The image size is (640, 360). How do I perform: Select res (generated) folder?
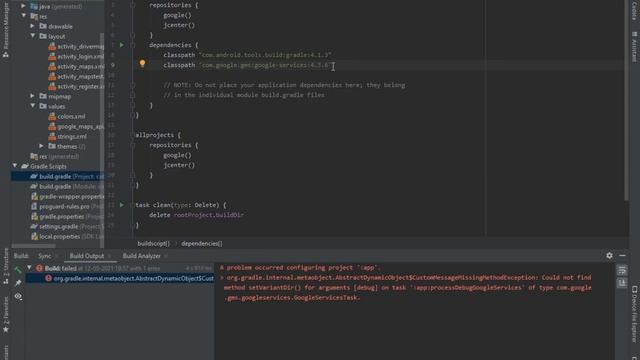coord(55,156)
